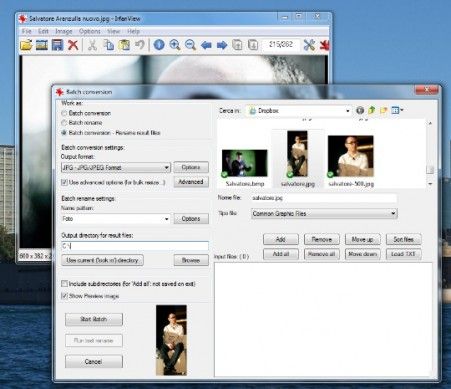Image resolution: width=451 pixels, height=389 pixels.
Task: Click the Zoom out magnifier icon
Action: pos(190,45)
